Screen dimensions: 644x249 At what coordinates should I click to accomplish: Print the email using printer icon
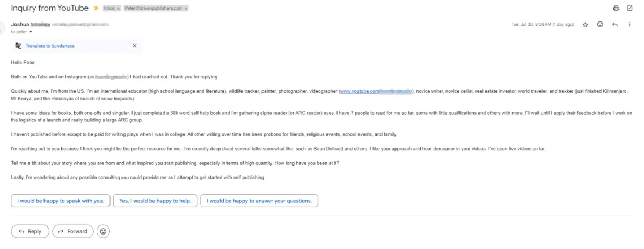coord(616,9)
